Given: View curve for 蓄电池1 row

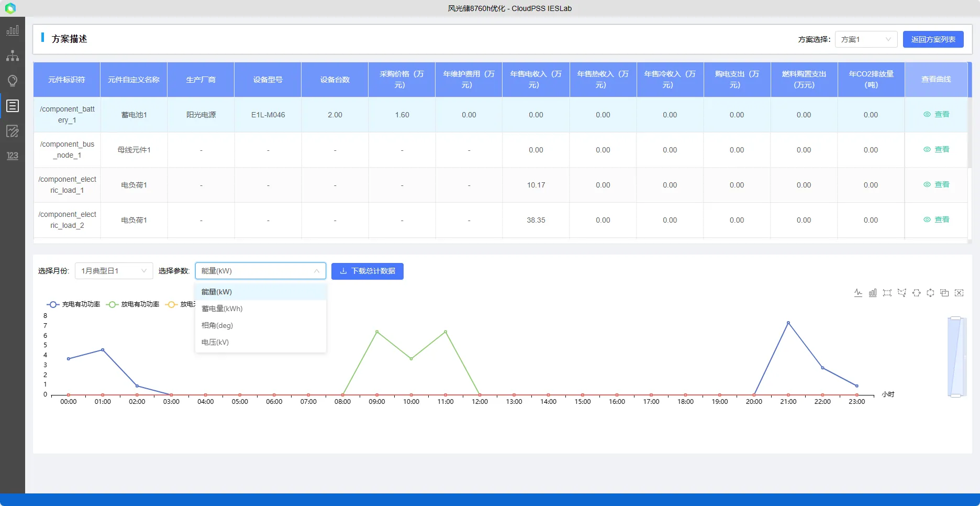Looking at the screenshot, I should click(936, 114).
